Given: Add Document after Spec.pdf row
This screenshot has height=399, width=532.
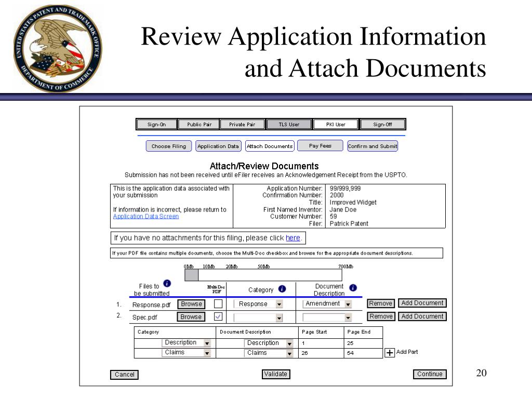Looking at the screenshot, I should point(422,316).
